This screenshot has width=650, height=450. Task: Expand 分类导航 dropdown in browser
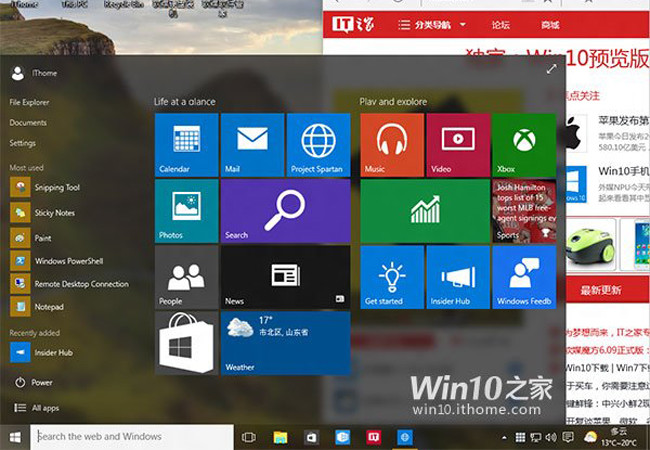pyautogui.click(x=432, y=25)
